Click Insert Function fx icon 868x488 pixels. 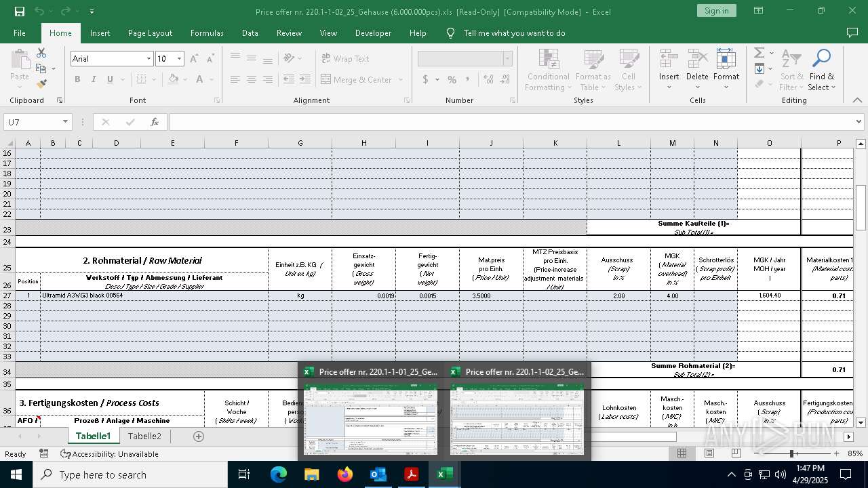[155, 122]
